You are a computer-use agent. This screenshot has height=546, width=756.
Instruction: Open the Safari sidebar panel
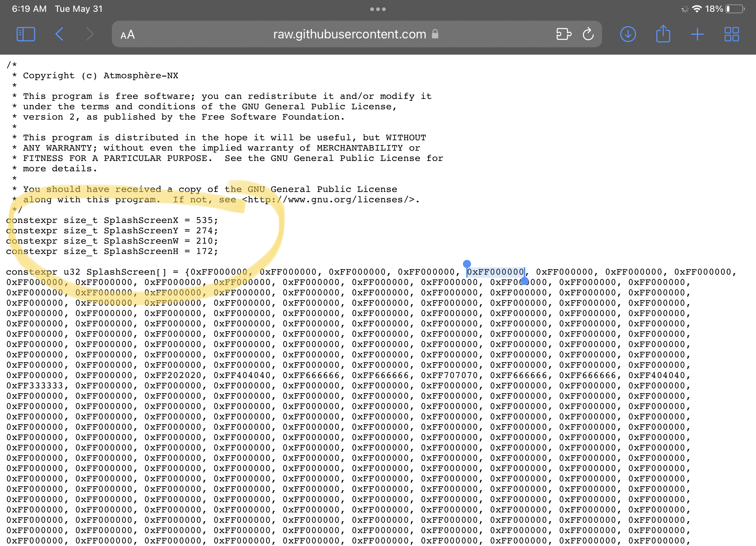click(26, 34)
